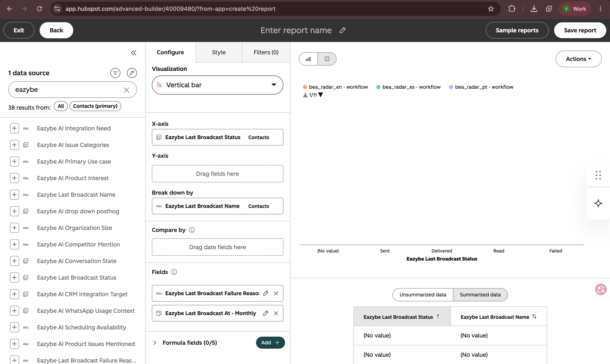Open the Work profile menu
The width and height of the screenshot is (610, 364).
pyautogui.click(x=574, y=9)
